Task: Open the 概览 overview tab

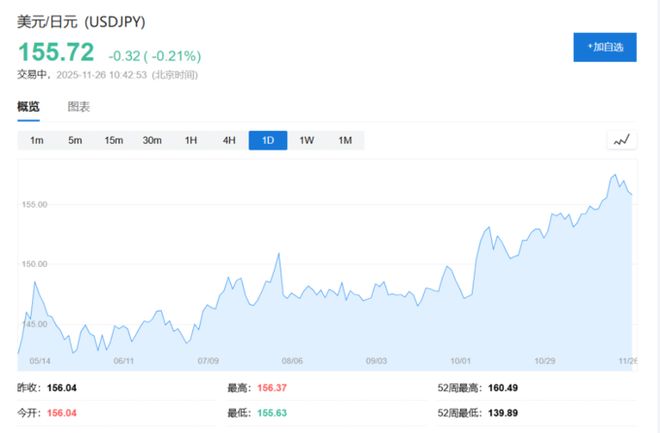Action: point(29,107)
